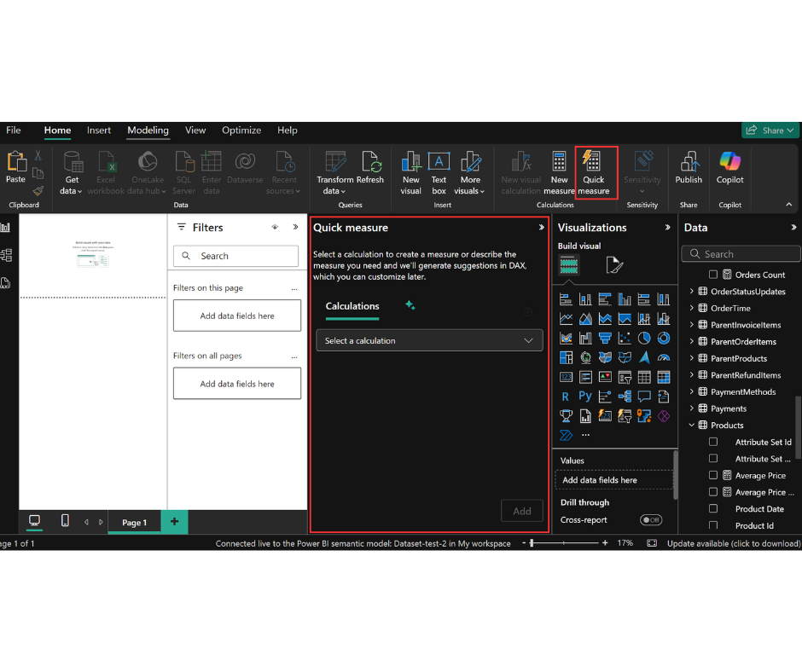Click the Quick measure ribbon button

pos(596,173)
